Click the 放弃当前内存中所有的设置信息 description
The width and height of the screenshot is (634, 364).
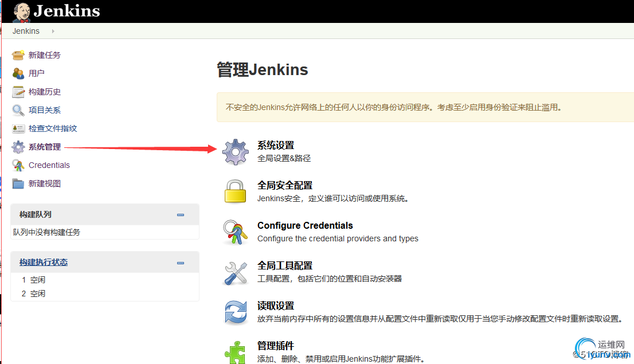pyautogui.click(x=440, y=319)
